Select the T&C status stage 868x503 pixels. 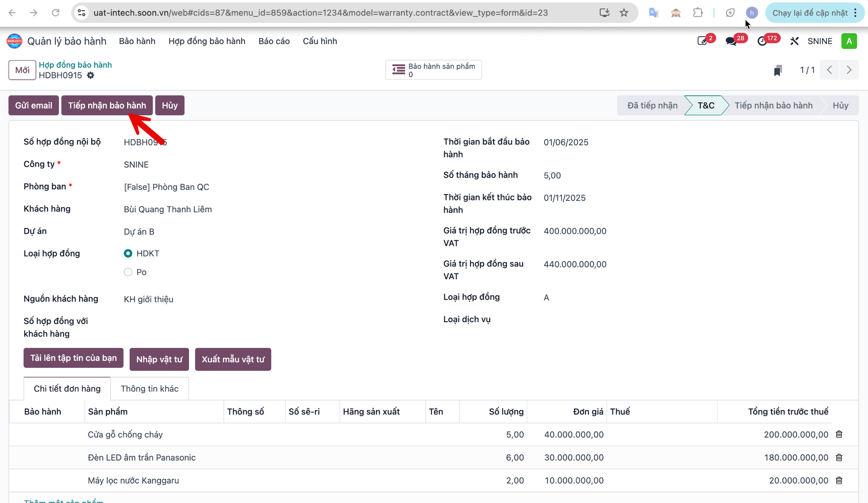(706, 106)
